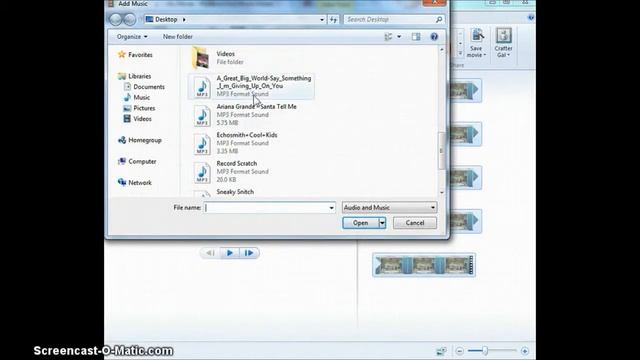Expand the Desktop breadcrumb arrow
The width and height of the screenshot is (640, 360).
[184, 19]
